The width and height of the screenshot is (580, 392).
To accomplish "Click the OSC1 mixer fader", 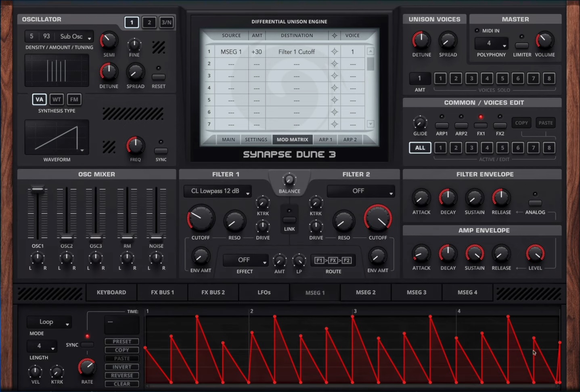I will 38,189.
